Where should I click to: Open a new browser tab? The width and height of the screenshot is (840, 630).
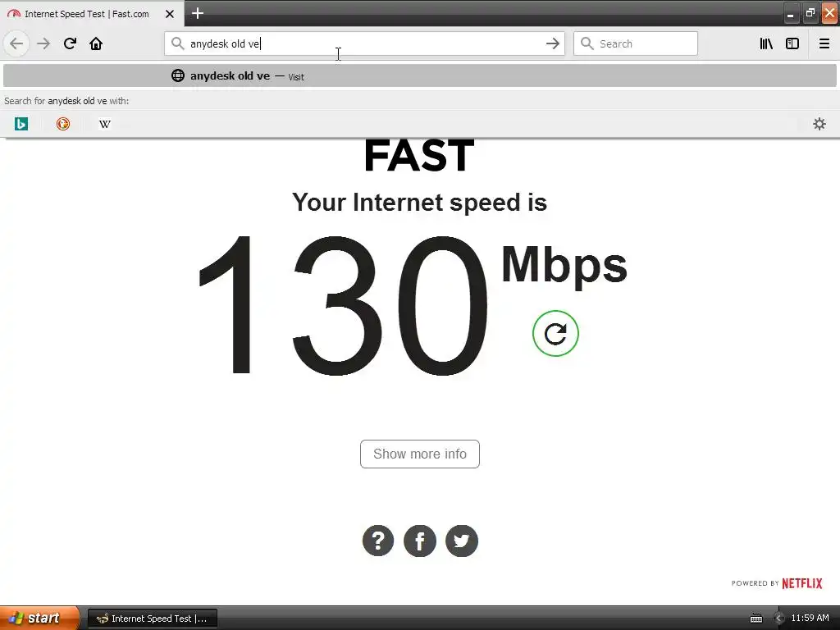click(197, 13)
